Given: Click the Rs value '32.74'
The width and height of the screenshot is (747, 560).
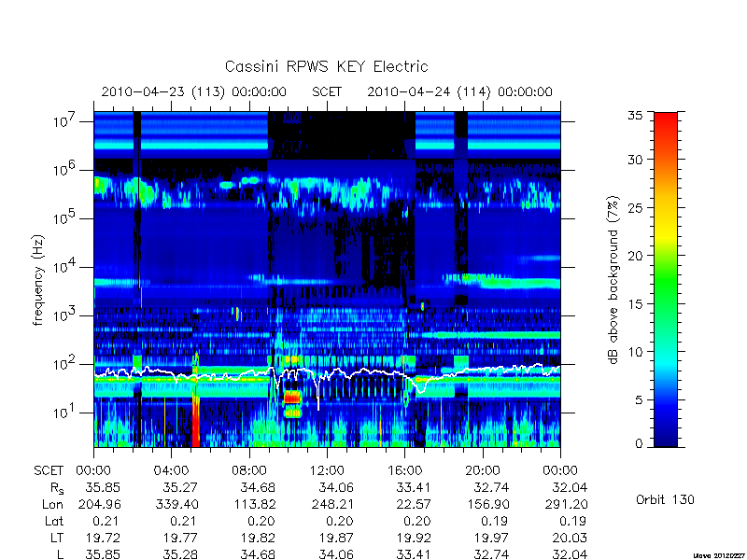Looking at the screenshot, I should click(491, 488).
